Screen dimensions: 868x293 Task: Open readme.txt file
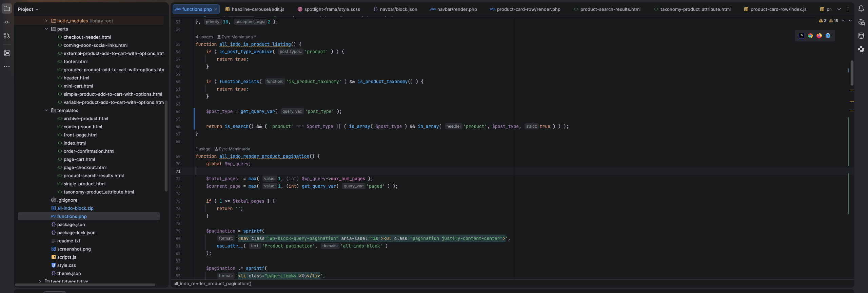68,241
